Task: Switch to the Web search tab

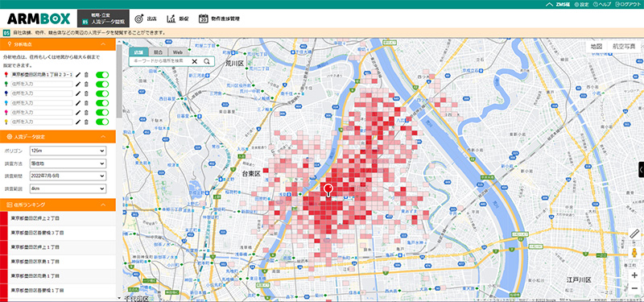Action: pos(177,52)
